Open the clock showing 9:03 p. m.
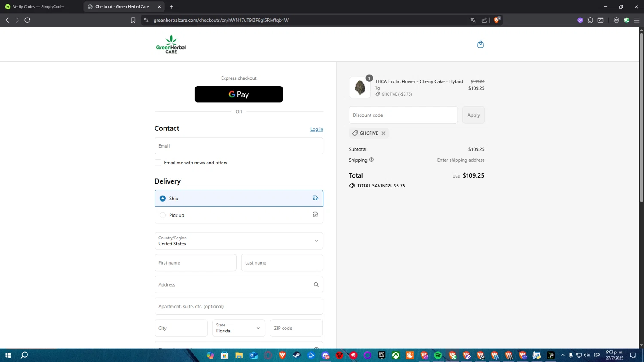 point(614,355)
